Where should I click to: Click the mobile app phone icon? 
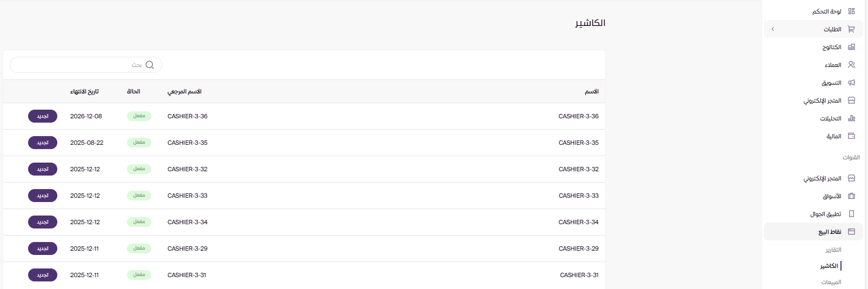851,214
